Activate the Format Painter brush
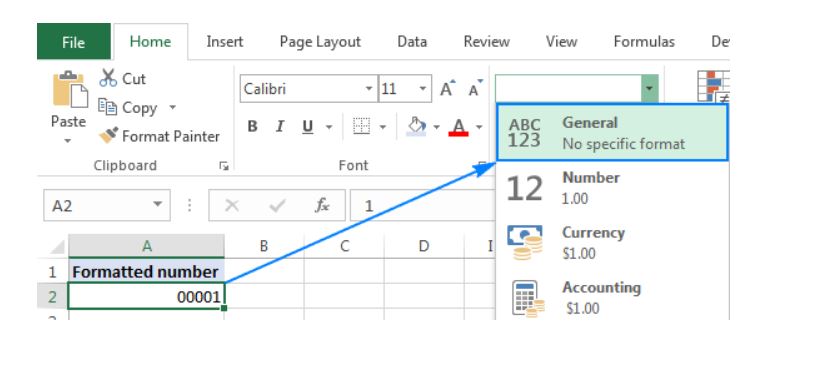 108,136
